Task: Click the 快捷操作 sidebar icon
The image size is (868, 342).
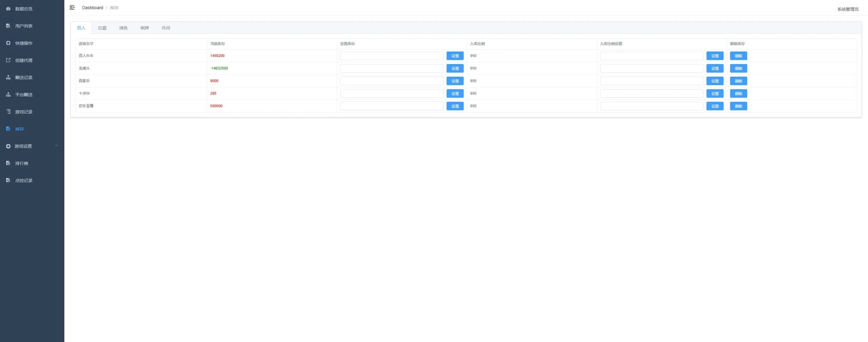Action: click(x=8, y=43)
